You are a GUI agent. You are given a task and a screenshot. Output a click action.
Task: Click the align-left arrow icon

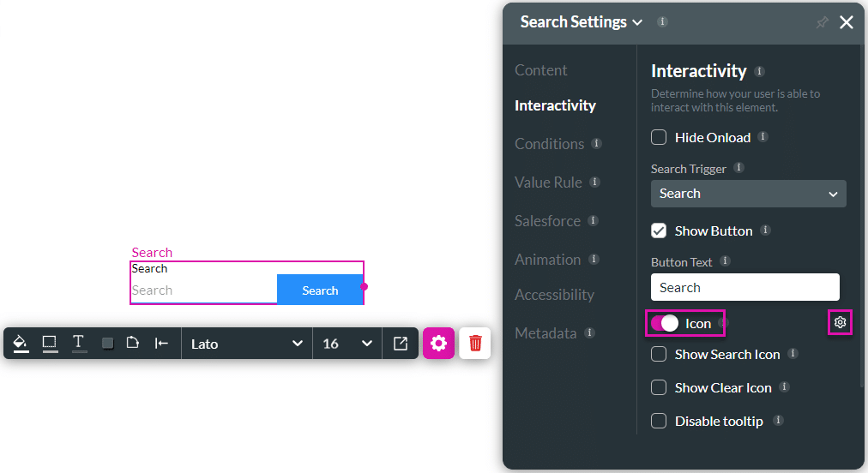point(161,344)
